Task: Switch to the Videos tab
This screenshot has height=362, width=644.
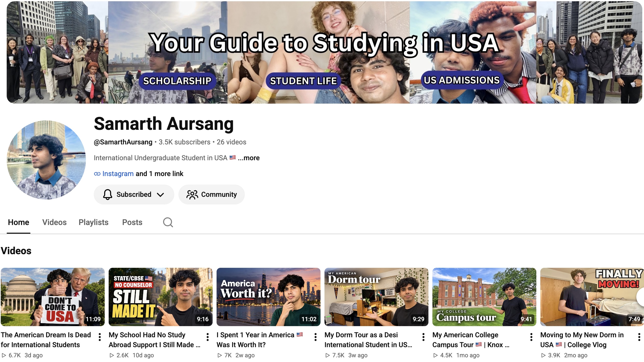Action: click(x=54, y=222)
